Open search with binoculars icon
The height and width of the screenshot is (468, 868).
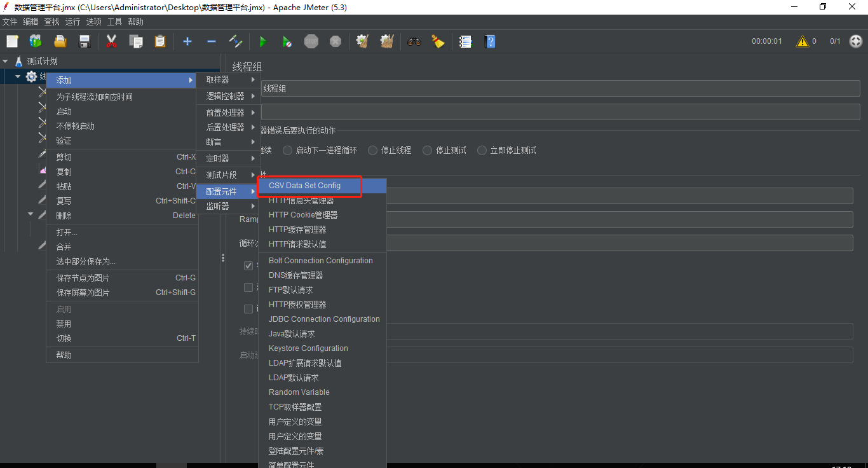click(414, 41)
